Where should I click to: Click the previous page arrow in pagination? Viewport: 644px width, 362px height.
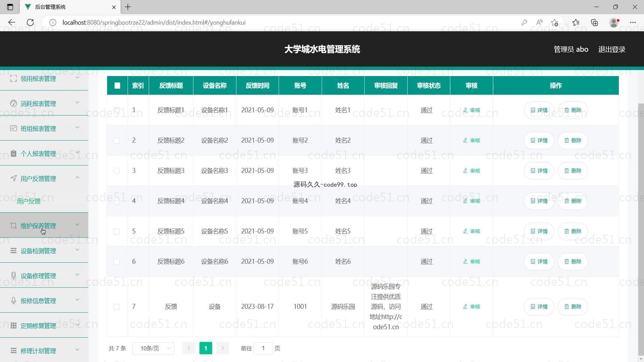(189, 348)
